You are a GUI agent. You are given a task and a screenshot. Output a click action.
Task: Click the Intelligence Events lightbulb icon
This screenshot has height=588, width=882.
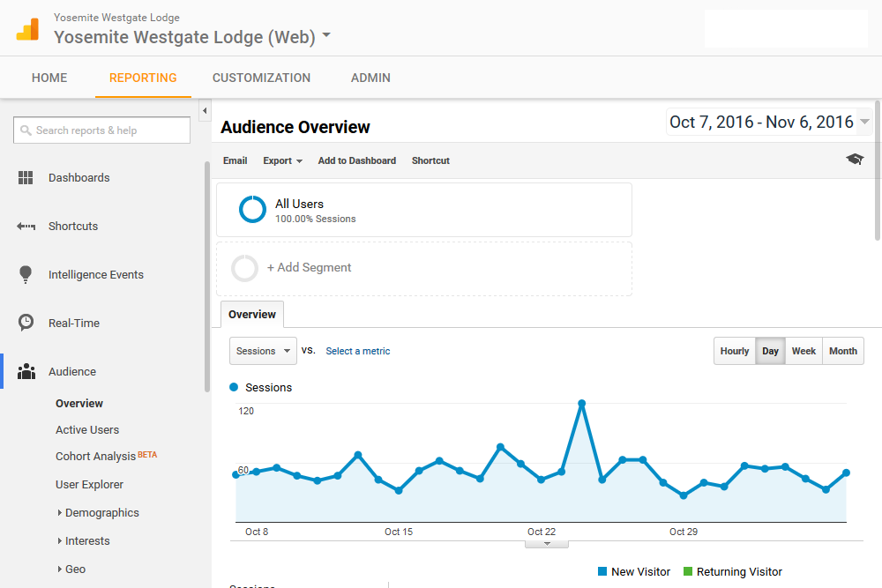coord(26,274)
